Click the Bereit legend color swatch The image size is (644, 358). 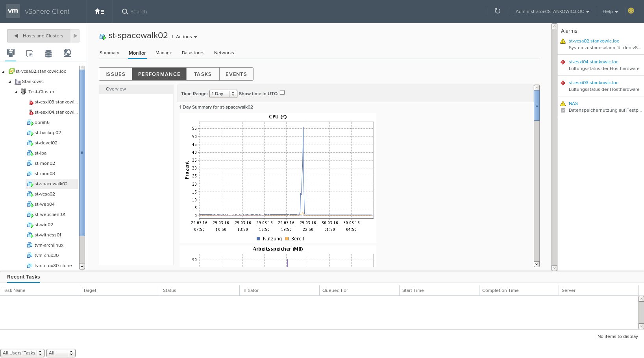click(287, 239)
